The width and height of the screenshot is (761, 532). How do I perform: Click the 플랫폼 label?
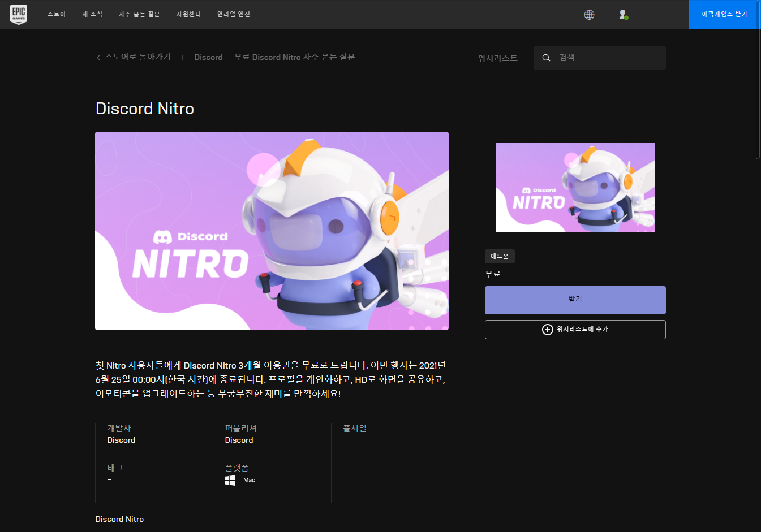click(237, 468)
